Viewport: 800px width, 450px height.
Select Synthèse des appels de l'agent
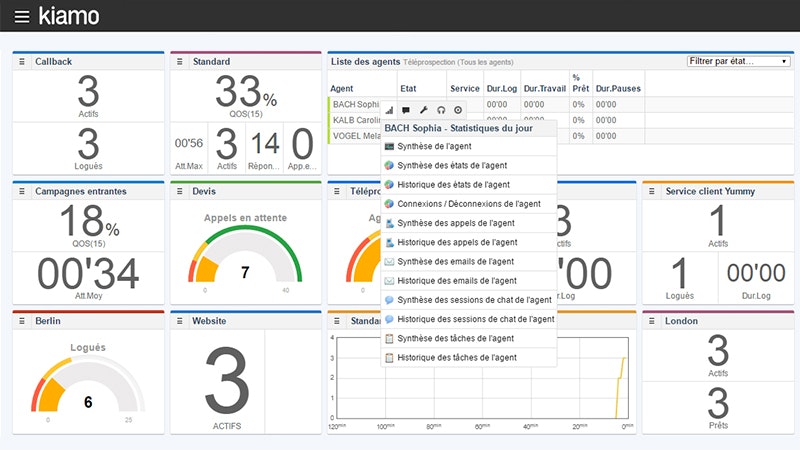(x=468, y=223)
